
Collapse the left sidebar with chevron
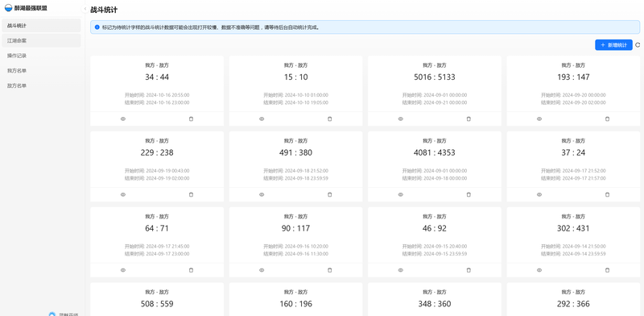85,9
